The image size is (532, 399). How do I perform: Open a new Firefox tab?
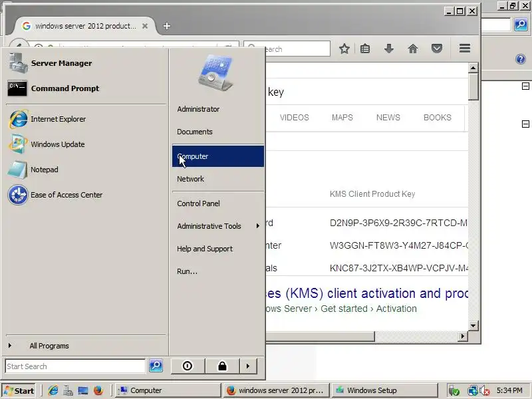[x=167, y=26]
